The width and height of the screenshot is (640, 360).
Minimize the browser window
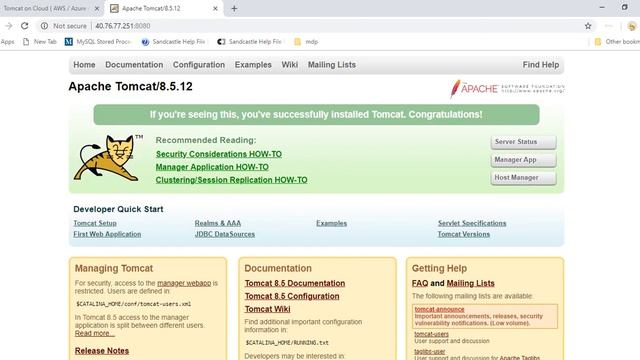[x=602, y=7]
